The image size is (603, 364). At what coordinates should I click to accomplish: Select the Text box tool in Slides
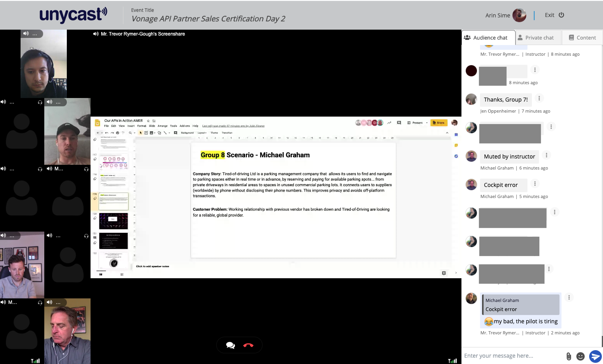[x=146, y=133]
